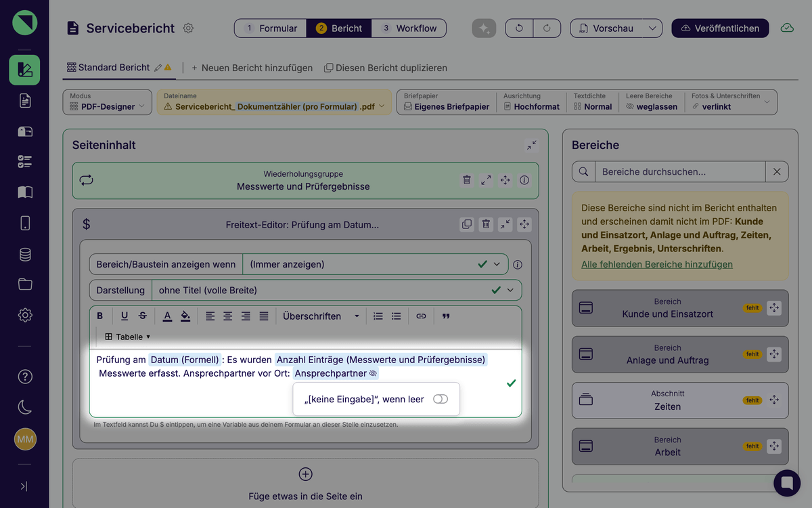Open the Darstellung dropdown
The width and height of the screenshot is (812, 508).
[x=336, y=290]
